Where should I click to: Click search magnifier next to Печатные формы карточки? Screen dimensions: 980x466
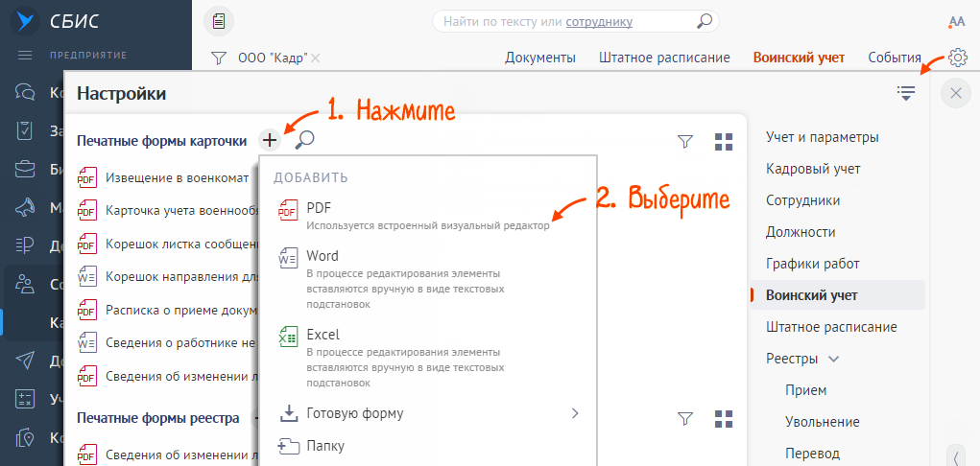pyautogui.click(x=304, y=141)
